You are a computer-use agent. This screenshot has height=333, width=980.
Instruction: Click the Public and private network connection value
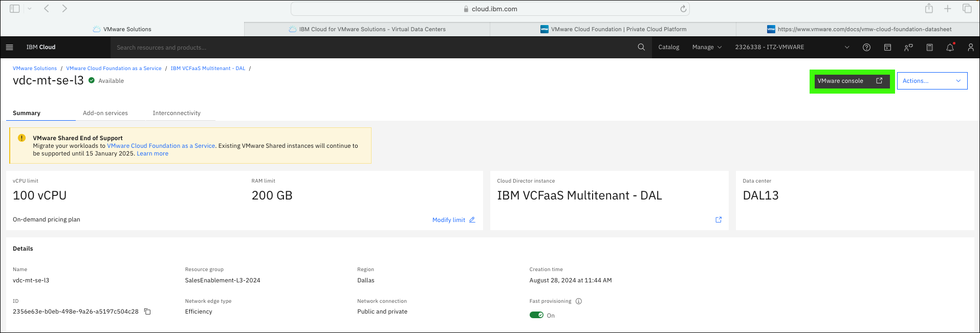pyautogui.click(x=382, y=312)
